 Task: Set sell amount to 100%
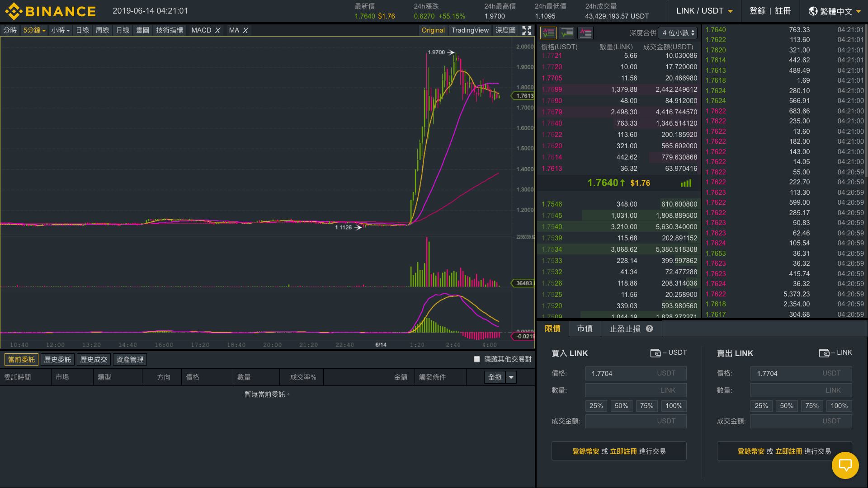click(840, 406)
